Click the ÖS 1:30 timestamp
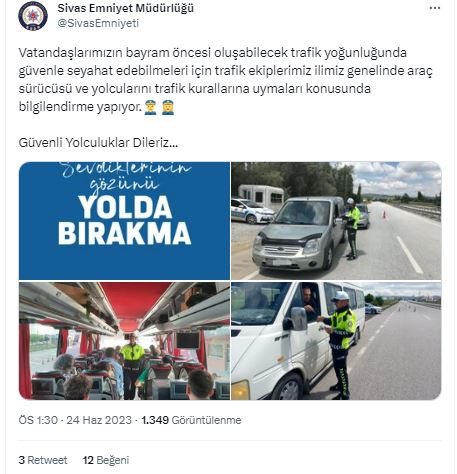 coord(38,420)
